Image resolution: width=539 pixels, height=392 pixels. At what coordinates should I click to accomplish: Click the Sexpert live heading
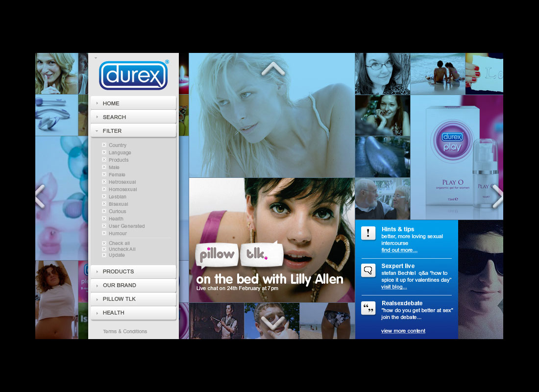(x=398, y=266)
